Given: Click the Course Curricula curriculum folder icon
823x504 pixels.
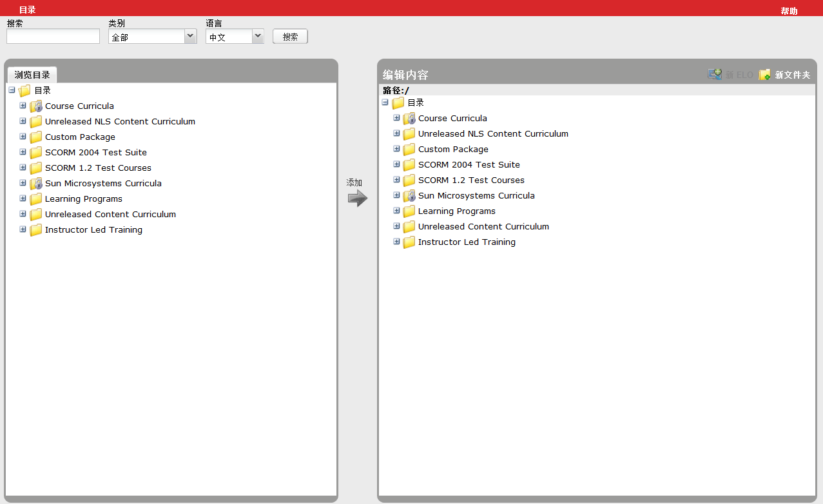Looking at the screenshot, I should click(x=35, y=106).
